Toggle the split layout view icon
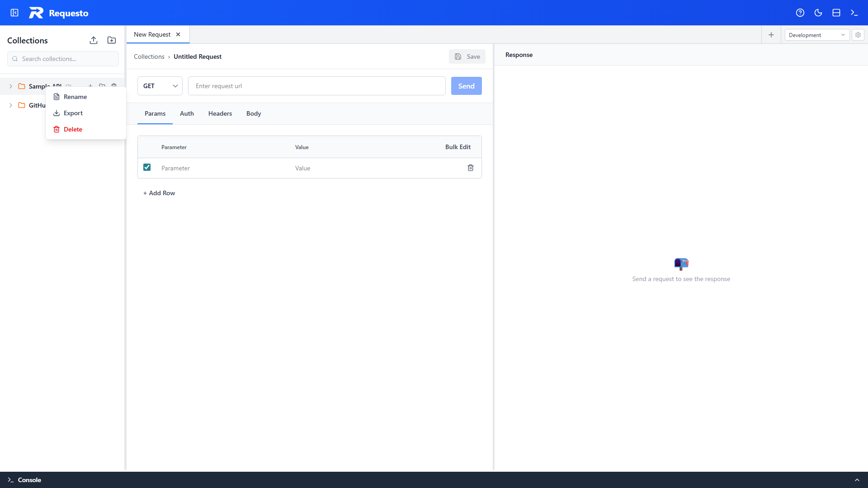The height and width of the screenshot is (488, 868). [836, 13]
